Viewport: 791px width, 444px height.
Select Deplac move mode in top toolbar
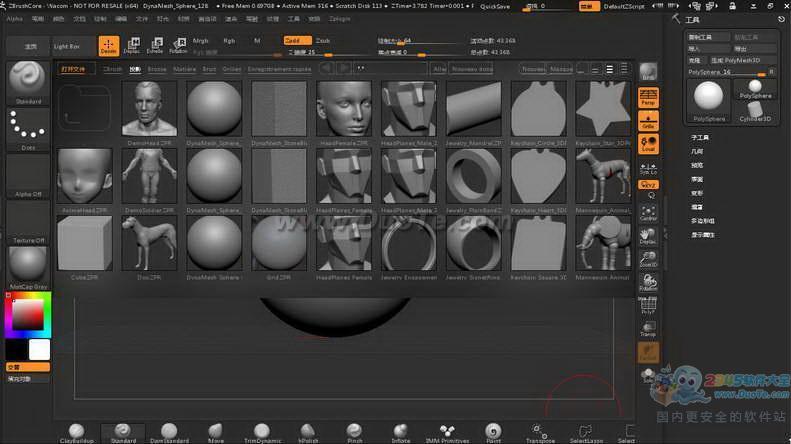(x=132, y=45)
